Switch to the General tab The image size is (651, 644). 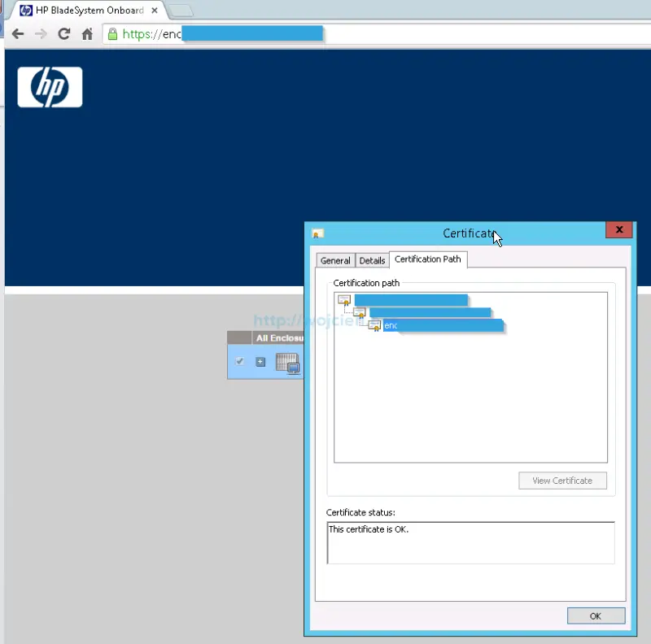point(335,260)
